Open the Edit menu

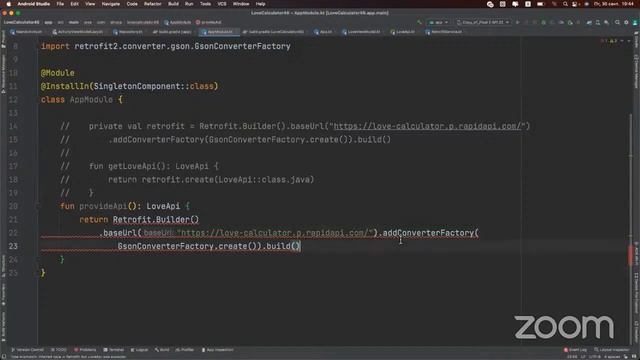pyautogui.click(x=74, y=4)
